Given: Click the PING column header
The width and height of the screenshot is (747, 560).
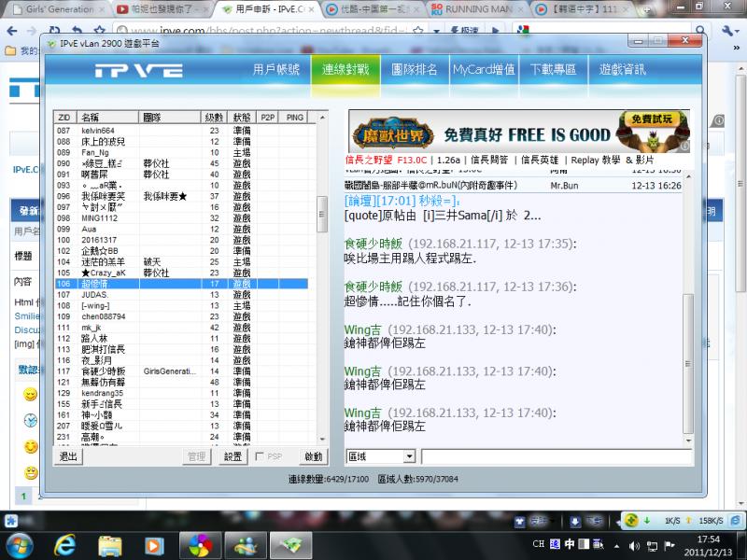Looking at the screenshot, I should point(294,118).
